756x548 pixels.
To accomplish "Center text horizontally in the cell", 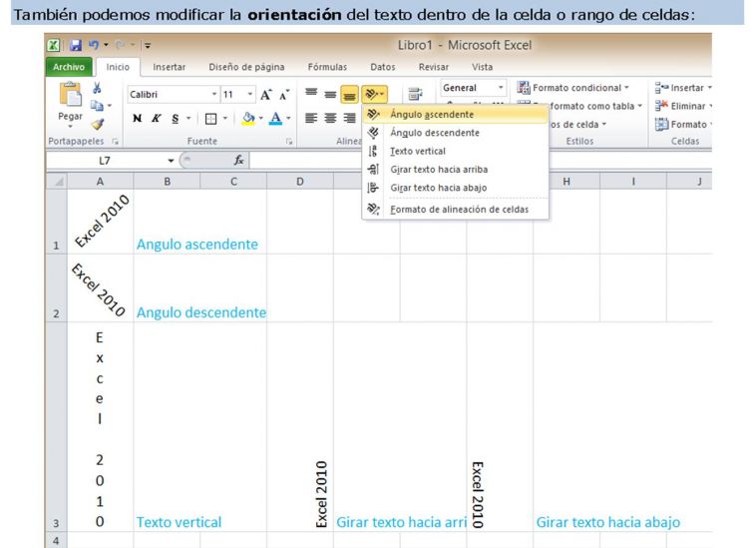I will coord(330,118).
